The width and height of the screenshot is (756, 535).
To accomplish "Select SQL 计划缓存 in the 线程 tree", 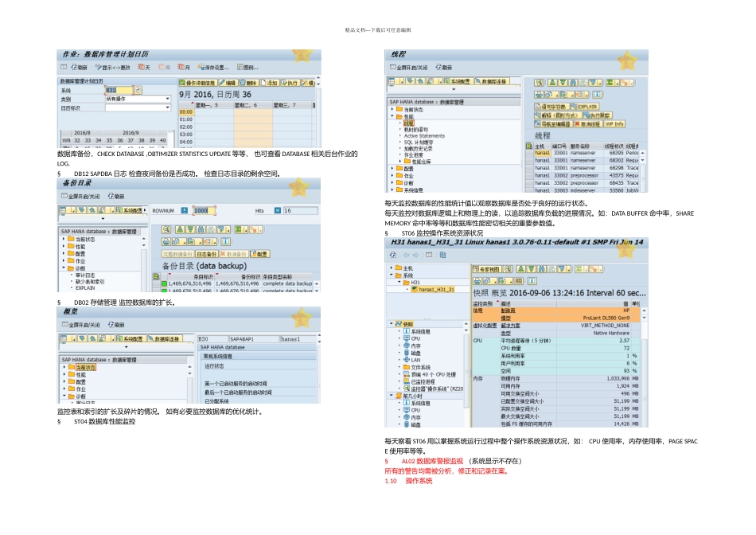I will [x=418, y=143].
